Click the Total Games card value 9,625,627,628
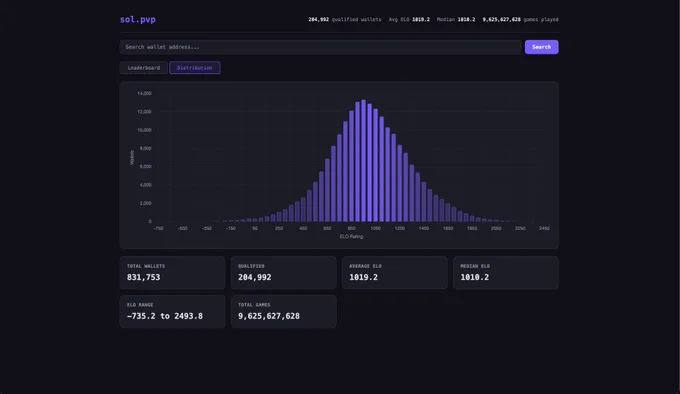 coord(269,316)
